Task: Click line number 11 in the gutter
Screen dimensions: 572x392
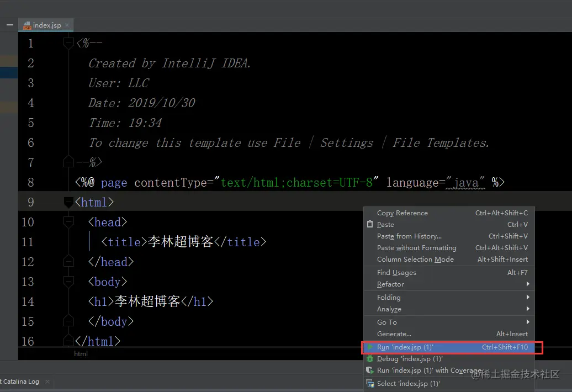Action: click(x=28, y=242)
